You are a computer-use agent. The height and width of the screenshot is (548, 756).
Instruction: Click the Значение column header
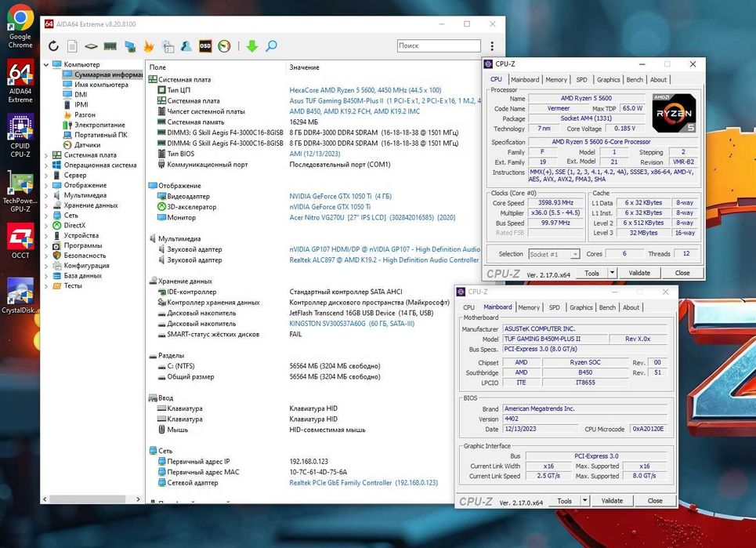(x=304, y=67)
